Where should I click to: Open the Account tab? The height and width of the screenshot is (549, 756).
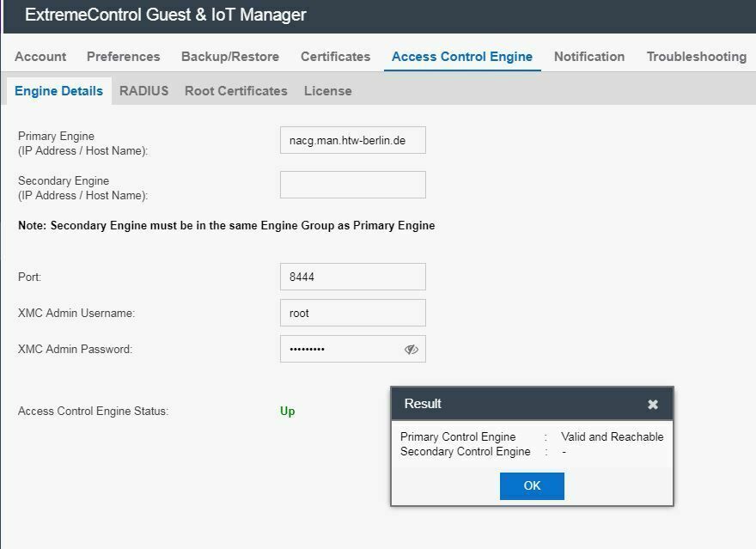[x=40, y=57]
